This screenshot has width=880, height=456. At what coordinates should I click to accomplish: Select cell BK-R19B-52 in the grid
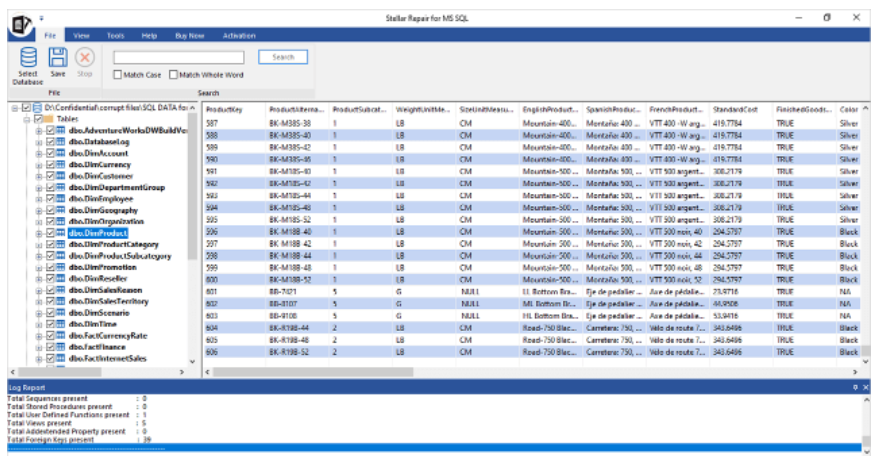click(x=297, y=352)
